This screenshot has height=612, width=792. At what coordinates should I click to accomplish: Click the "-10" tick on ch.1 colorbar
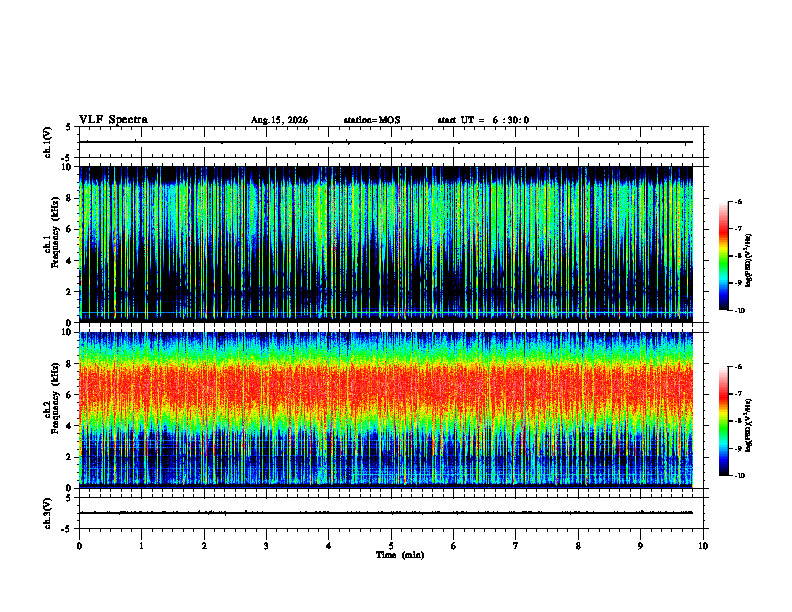pyautogui.click(x=740, y=311)
